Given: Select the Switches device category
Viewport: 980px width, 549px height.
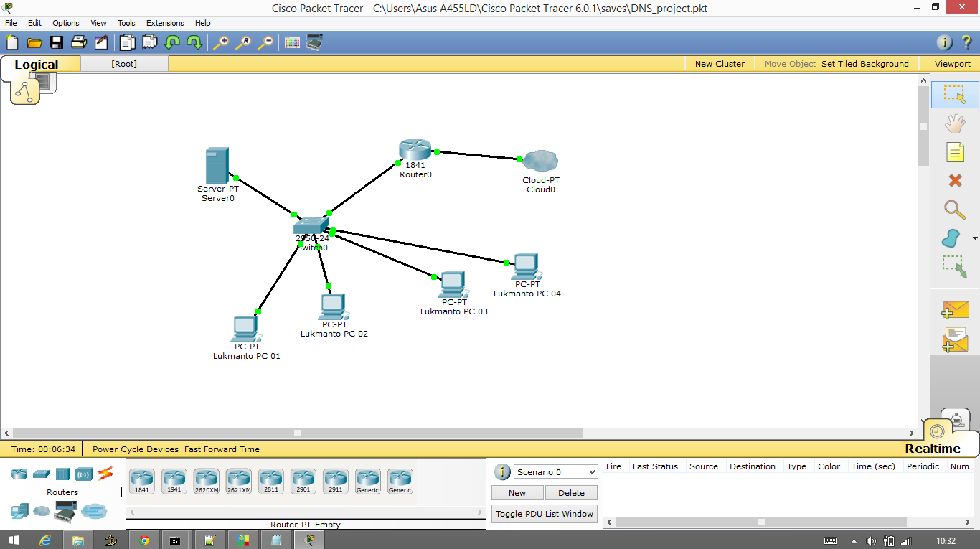Looking at the screenshot, I should click(x=41, y=474).
